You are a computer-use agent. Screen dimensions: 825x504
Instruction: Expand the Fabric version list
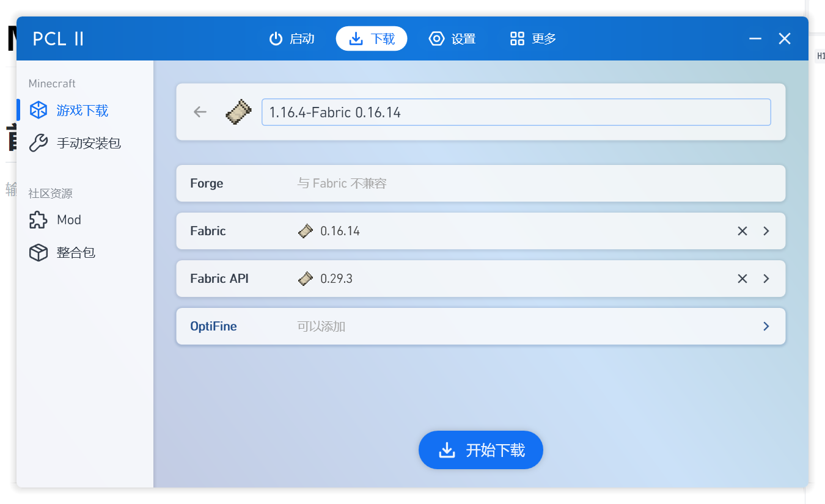click(x=766, y=231)
